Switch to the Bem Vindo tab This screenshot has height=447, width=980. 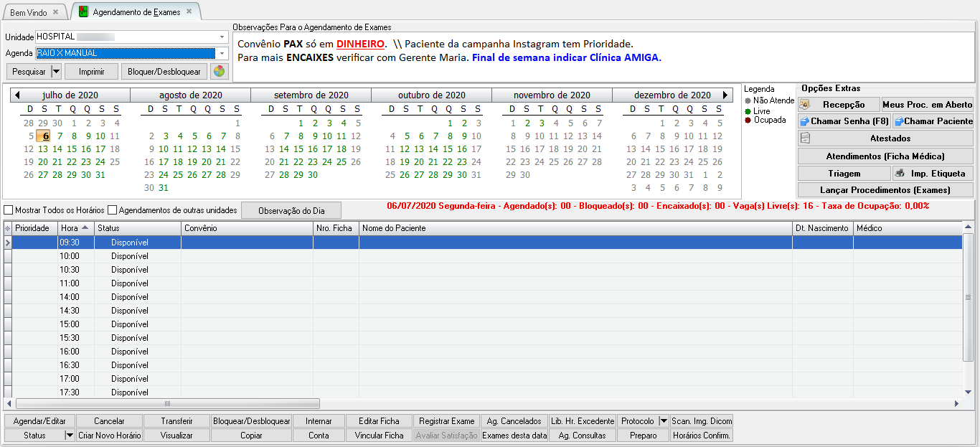[29, 12]
